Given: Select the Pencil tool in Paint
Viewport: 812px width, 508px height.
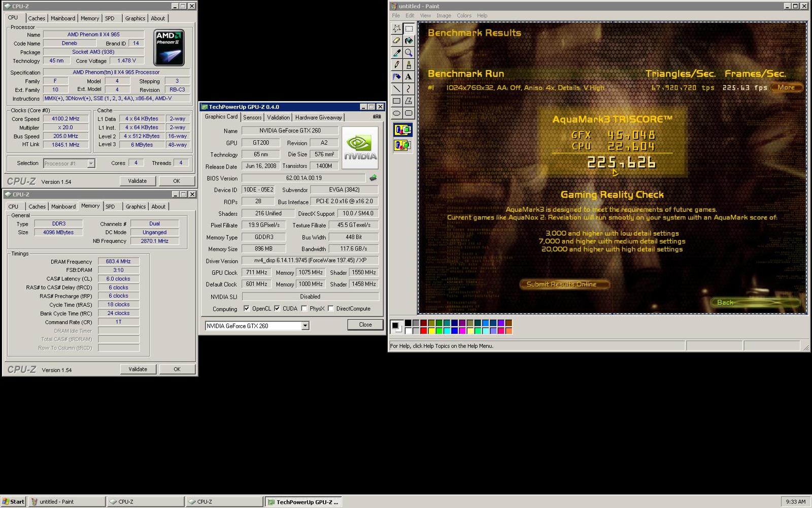Looking at the screenshot, I should (x=397, y=65).
